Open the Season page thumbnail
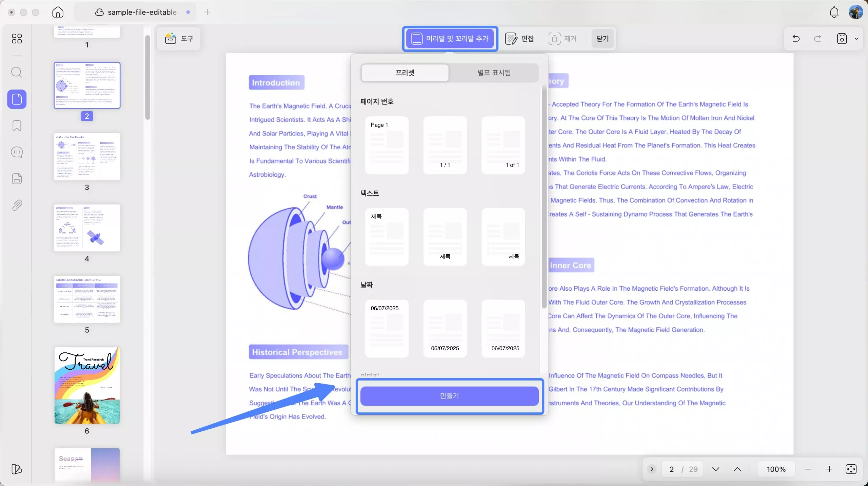Image resolution: width=868 pixels, height=486 pixels. pos(87,465)
